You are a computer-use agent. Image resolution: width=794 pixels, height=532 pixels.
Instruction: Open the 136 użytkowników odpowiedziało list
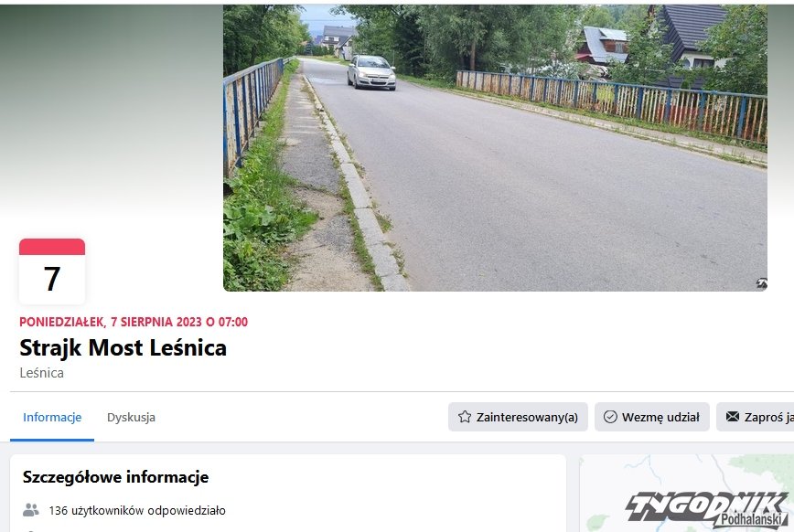click(x=137, y=510)
